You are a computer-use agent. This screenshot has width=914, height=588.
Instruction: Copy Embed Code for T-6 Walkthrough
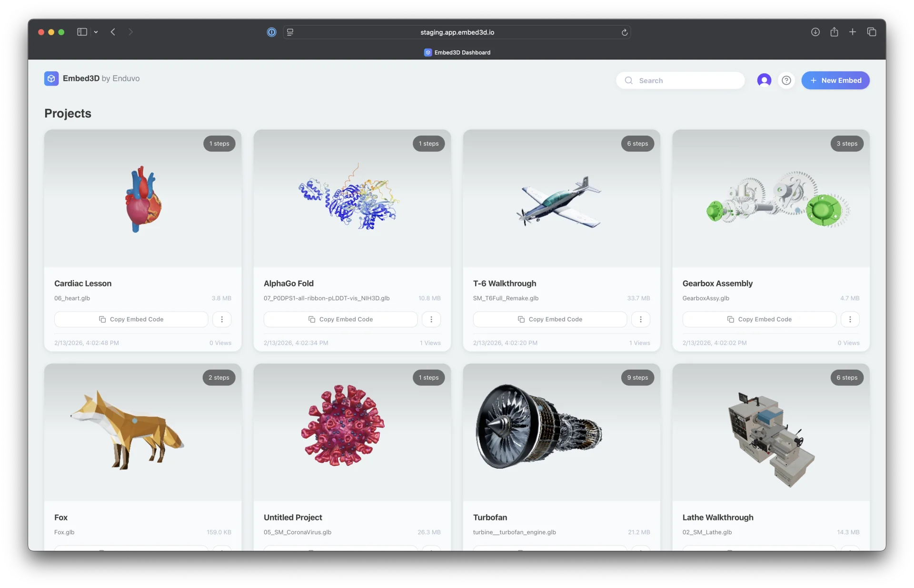[x=550, y=319]
